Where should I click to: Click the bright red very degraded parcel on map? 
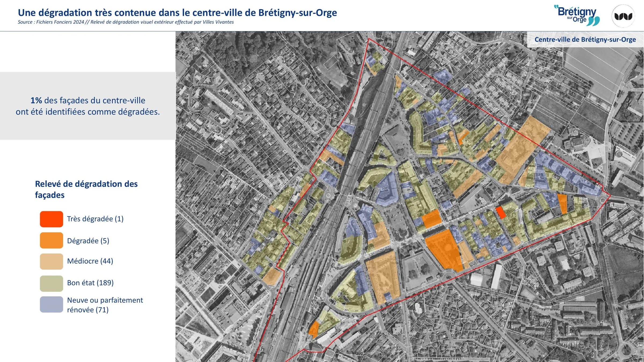(x=500, y=212)
